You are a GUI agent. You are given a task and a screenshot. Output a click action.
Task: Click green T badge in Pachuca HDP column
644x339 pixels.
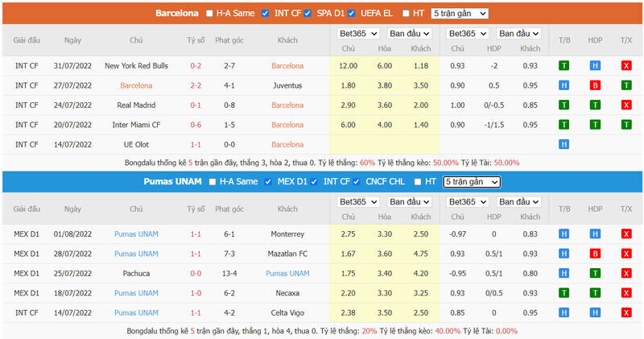tap(595, 274)
